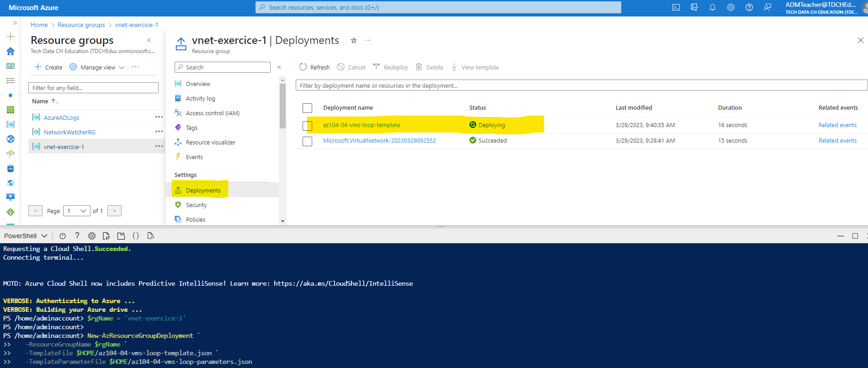Image resolution: width=868 pixels, height=368 pixels.
Task: Open the PowerShell shell type dropdown
Action: 26,236
